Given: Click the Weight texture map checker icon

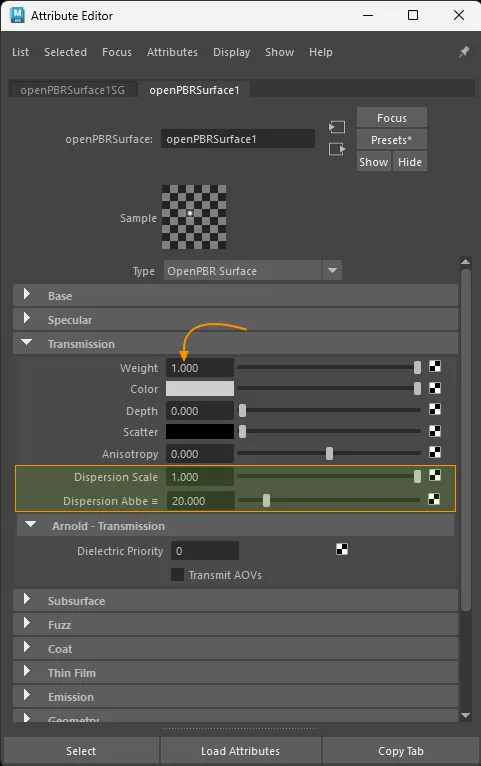Looking at the screenshot, I should pos(435,366).
